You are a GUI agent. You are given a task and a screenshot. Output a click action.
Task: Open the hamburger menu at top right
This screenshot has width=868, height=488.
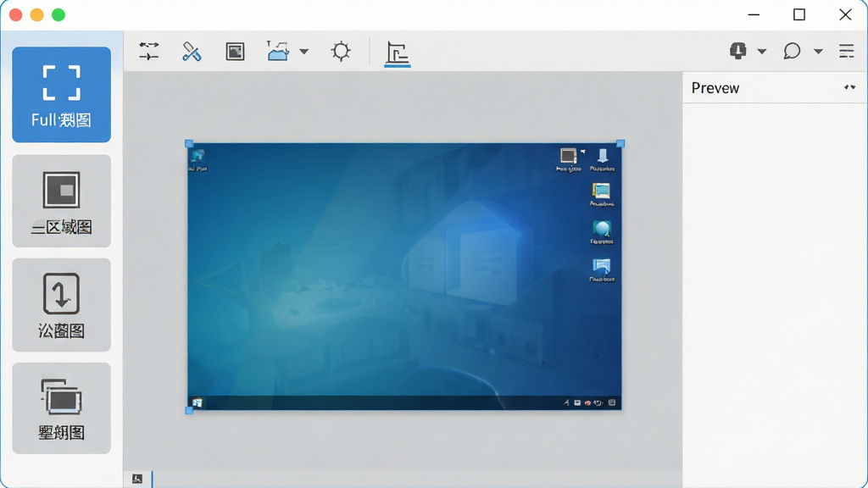(x=847, y=51)
